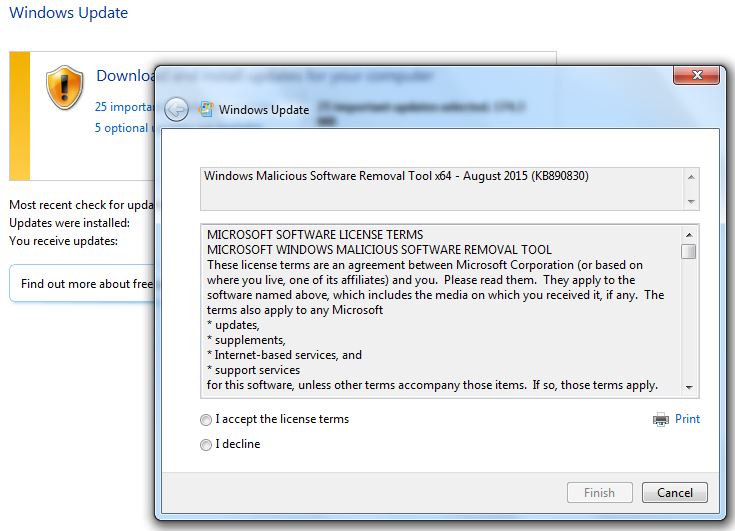Open the '25 important' updates link in background window

coord(125,107)
